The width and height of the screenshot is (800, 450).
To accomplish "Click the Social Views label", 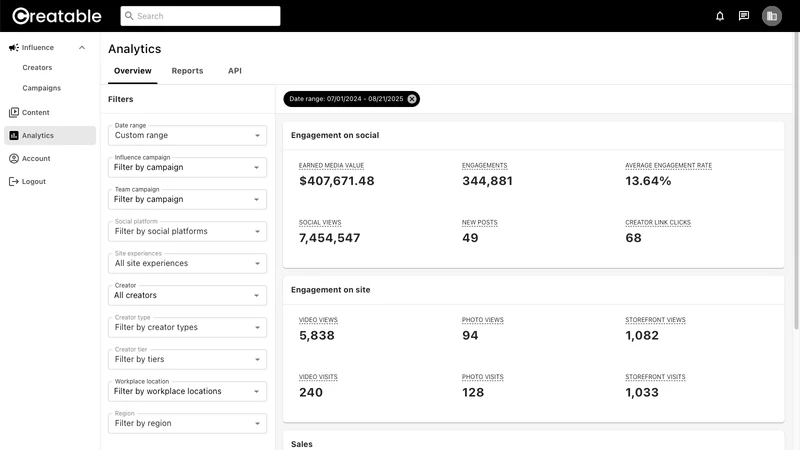I will click(x=320, y=222).
